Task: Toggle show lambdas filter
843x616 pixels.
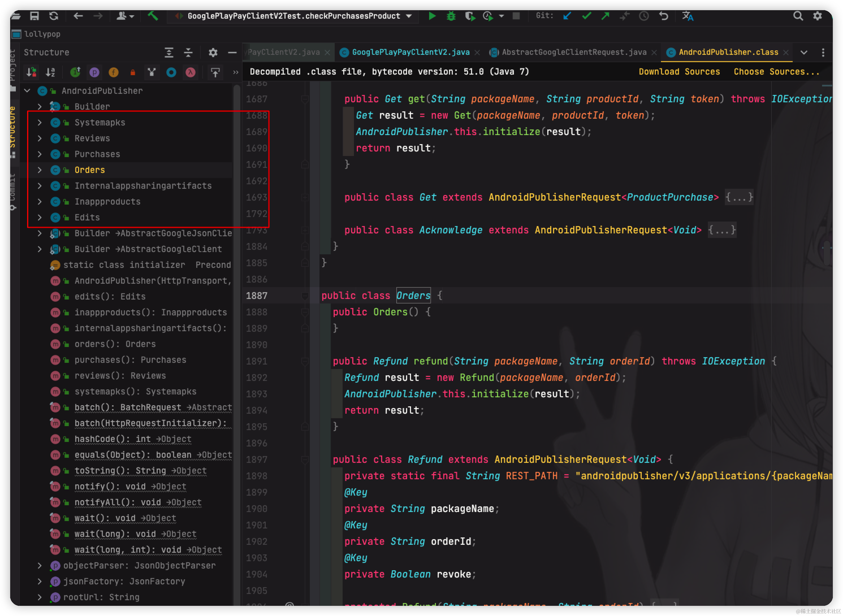Action: pyautogui.click(x=191, y=72)
